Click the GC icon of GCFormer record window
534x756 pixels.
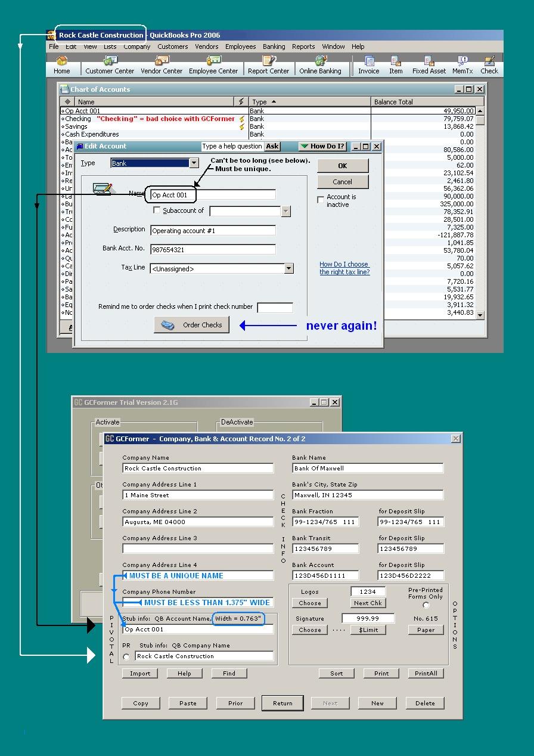click(x=109, y=439)
